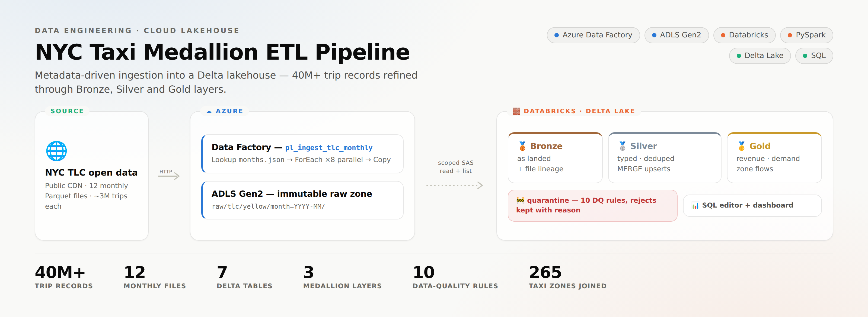Click the Gold layer heading text
868x317 pixels.
tap(760, 146)
